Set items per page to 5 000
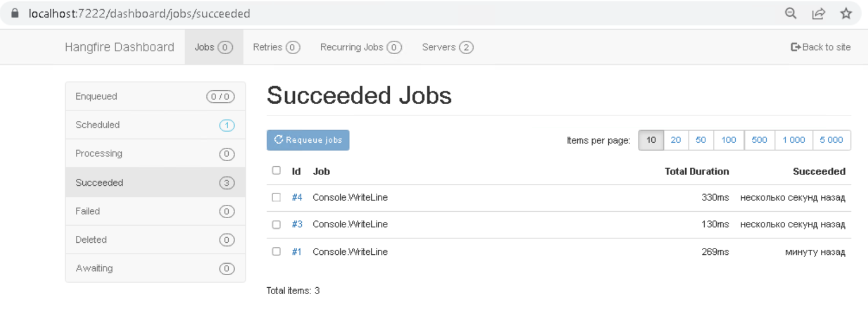The image size is (868, 309). click(831, 140)
